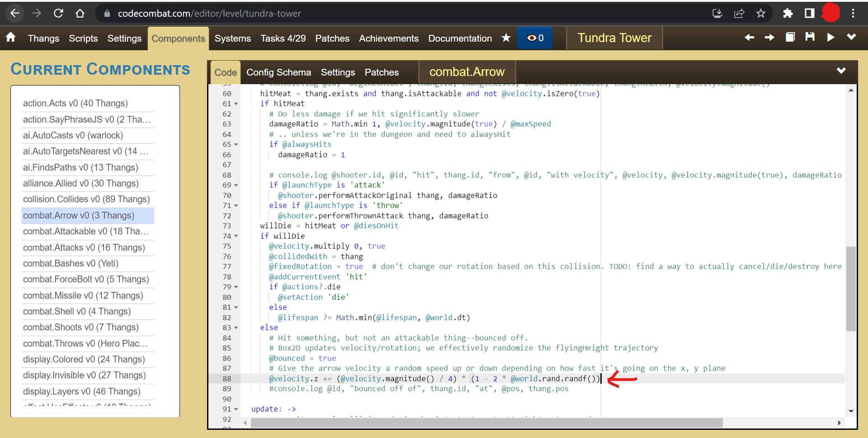Click scroll-down arrow of code editor
868x438 pixels.
click(x=851, y=411)
